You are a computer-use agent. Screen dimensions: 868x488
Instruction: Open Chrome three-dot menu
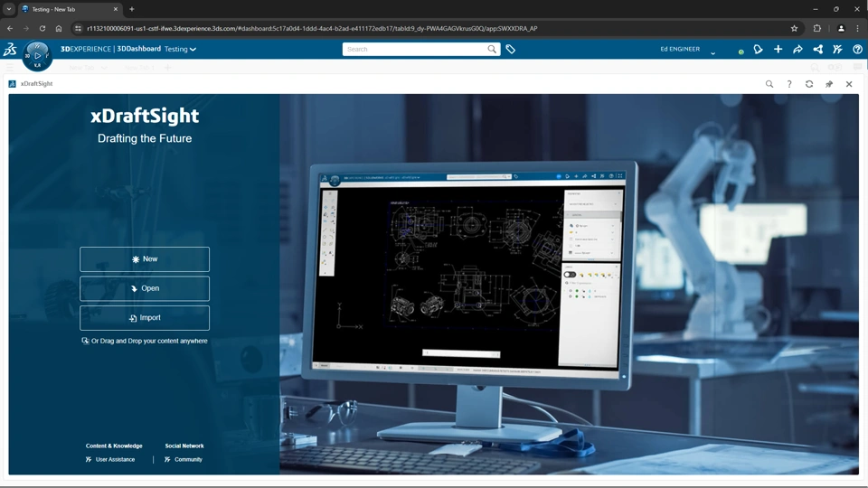point(859,28)
